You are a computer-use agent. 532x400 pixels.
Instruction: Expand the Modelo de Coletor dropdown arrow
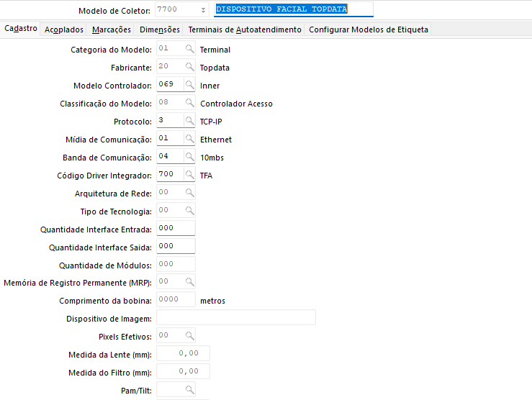tap(204, 11)
